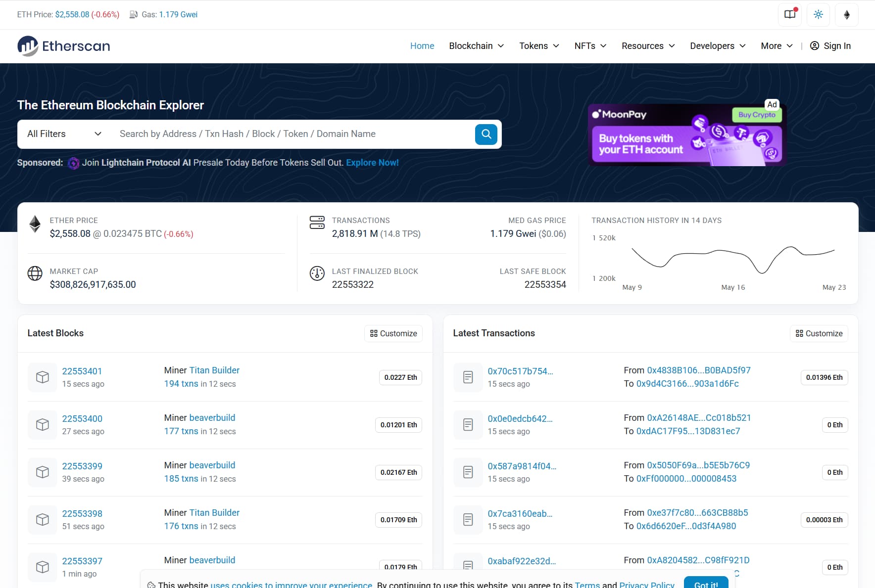
Task: Expand the All Filters dropdown
Action: pos(62,134)
